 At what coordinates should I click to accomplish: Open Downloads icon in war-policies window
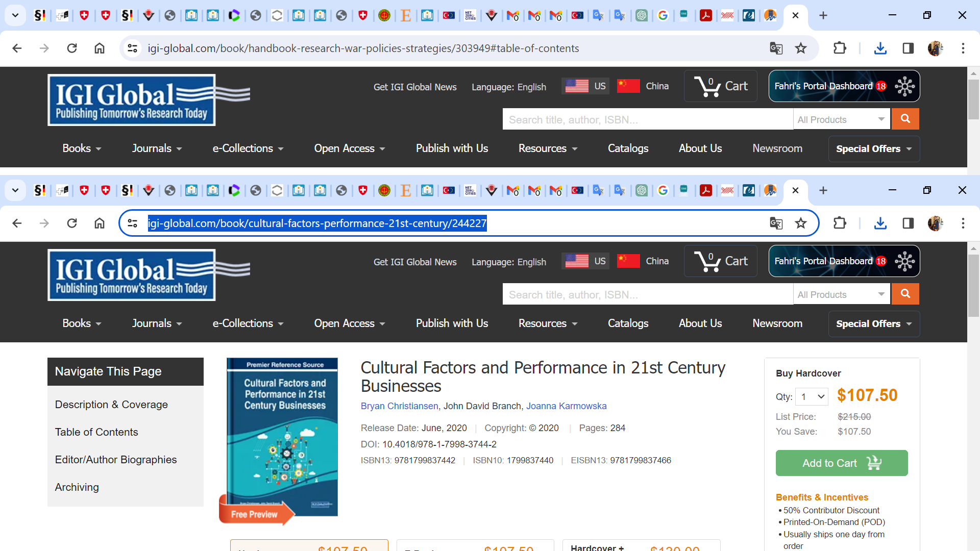[x=880, y=48]
